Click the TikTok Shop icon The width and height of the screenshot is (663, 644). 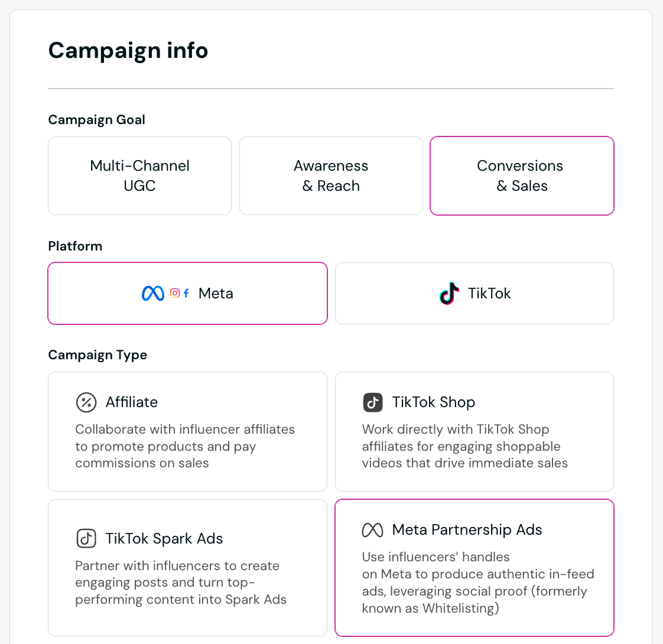(x=373, y=402)
